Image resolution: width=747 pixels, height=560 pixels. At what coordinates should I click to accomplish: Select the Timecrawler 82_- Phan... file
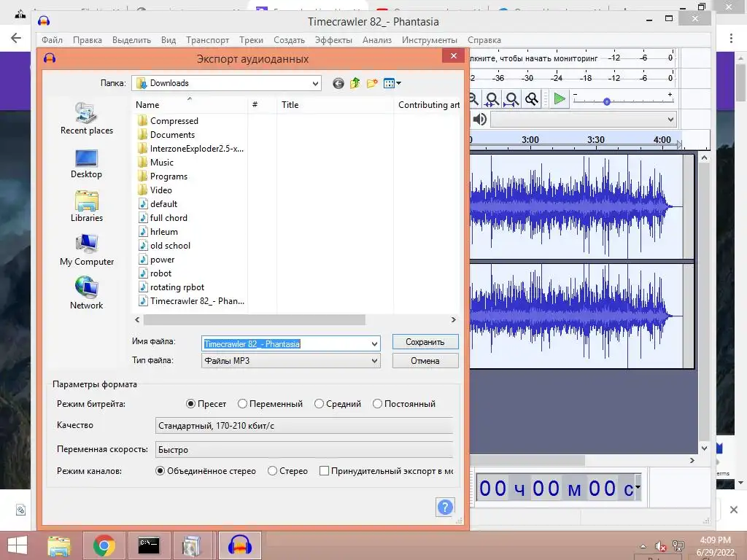point(192,301)
